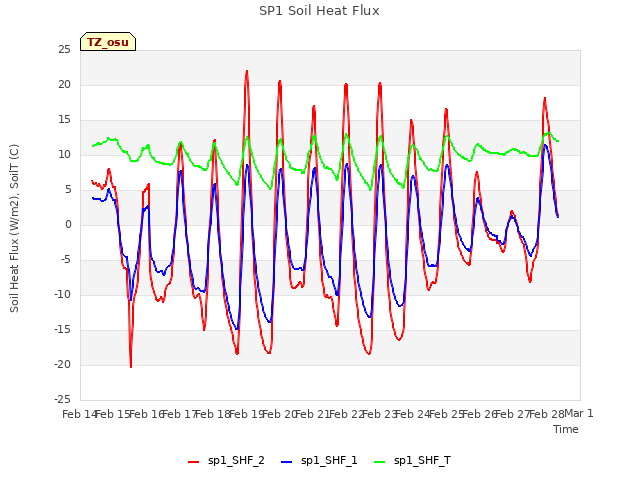Image resolution: width=640 pixels, height=480 pixels.
Task: Click the Feb 19 x-axis tick label
Action: pyautogui.click(x=246, y=414)
